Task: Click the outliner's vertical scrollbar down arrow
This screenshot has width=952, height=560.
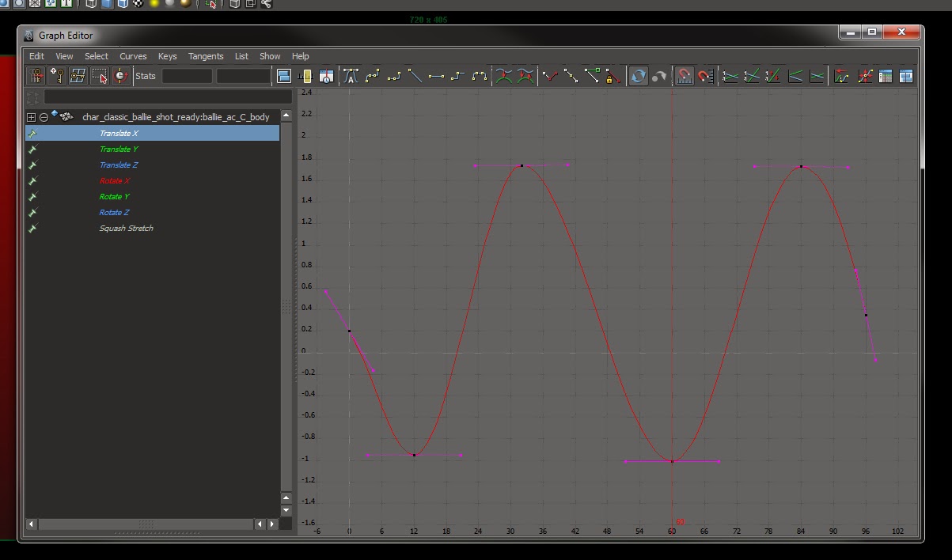Action: 286,510
